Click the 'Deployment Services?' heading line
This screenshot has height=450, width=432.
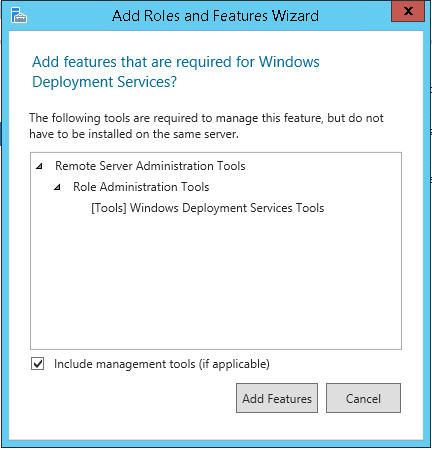coord(104,82)
